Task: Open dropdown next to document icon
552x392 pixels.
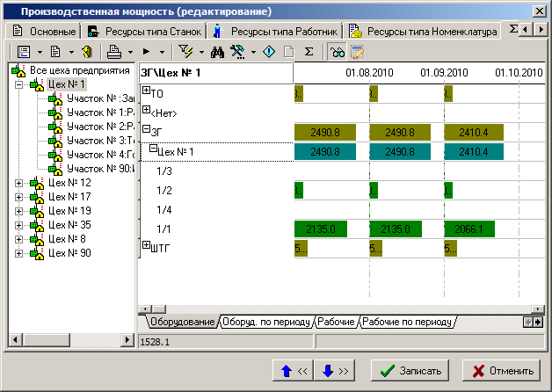Action: (x=71, y=53)
